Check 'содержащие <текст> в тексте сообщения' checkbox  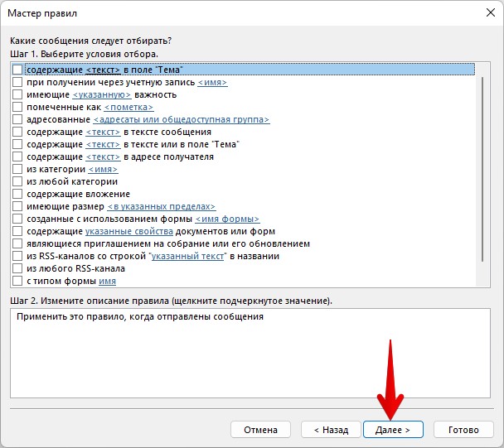17,132
